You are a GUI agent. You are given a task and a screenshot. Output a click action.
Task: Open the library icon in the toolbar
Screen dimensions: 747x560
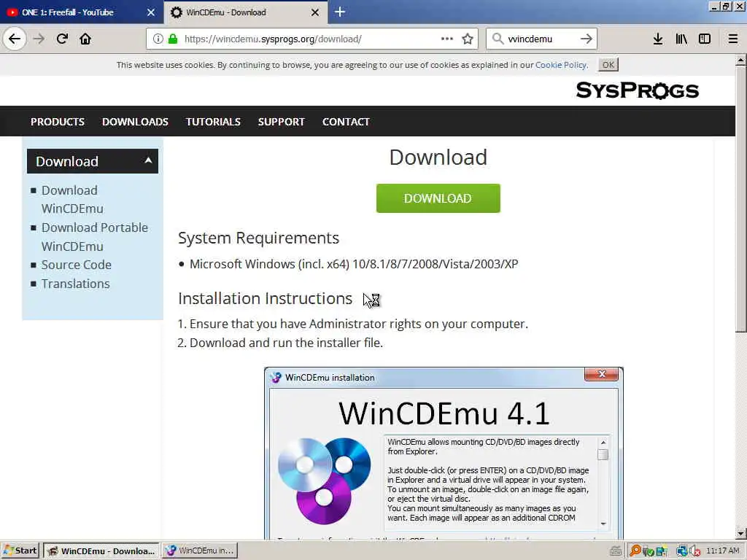[681, 39]
